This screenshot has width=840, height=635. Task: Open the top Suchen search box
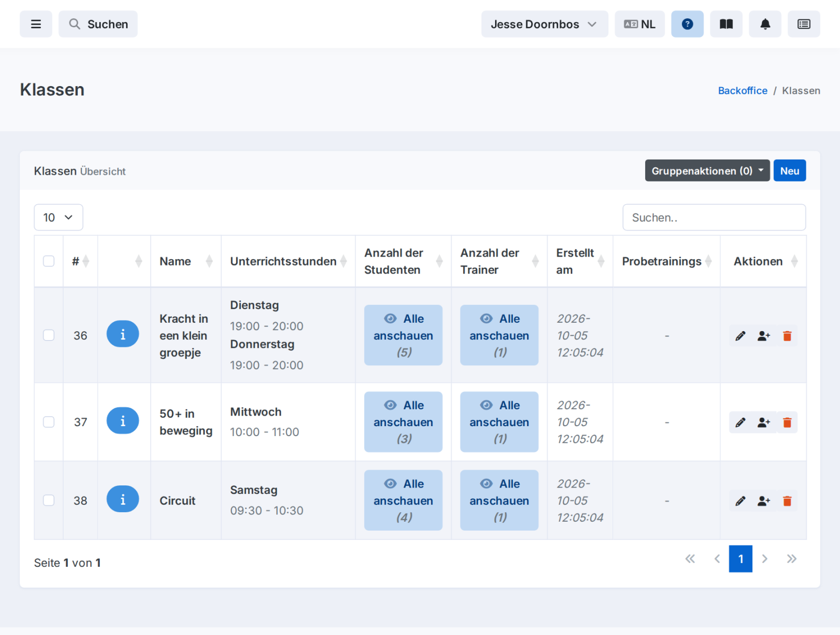point(98,24)
